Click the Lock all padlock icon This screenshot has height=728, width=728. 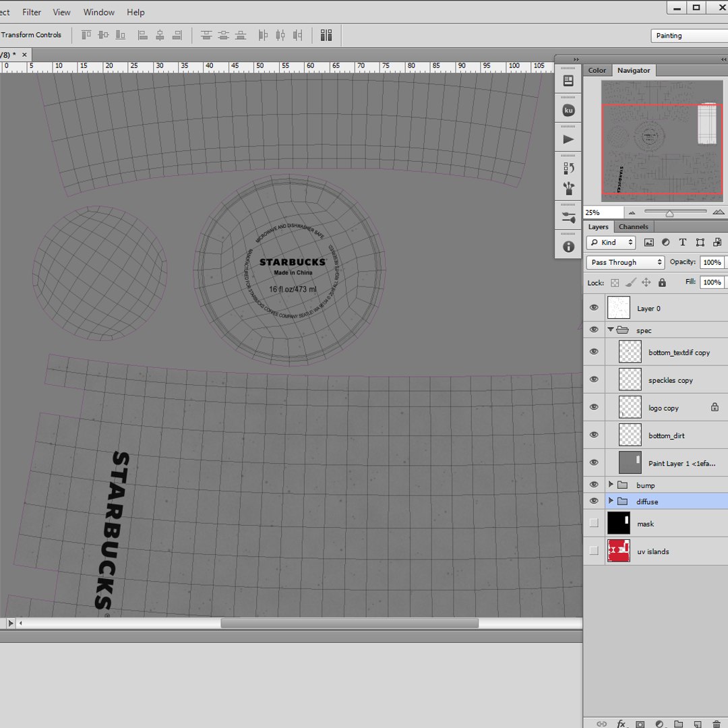[662, 282]
